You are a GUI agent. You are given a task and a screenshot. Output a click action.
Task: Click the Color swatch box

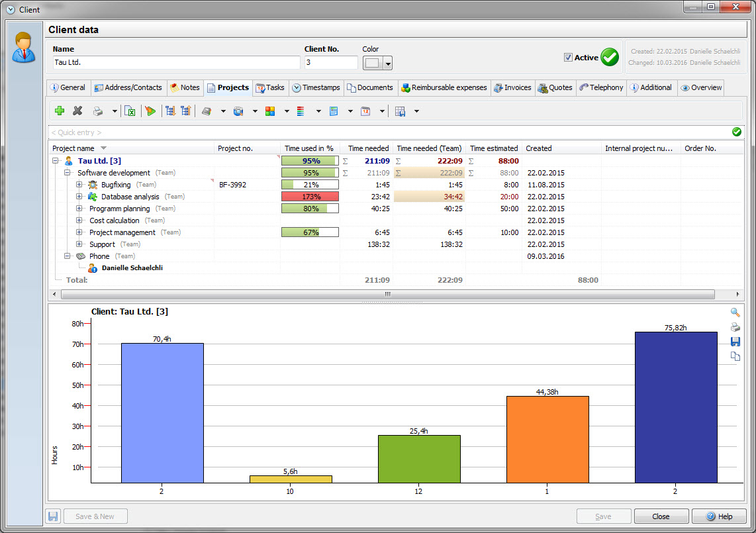373,63
